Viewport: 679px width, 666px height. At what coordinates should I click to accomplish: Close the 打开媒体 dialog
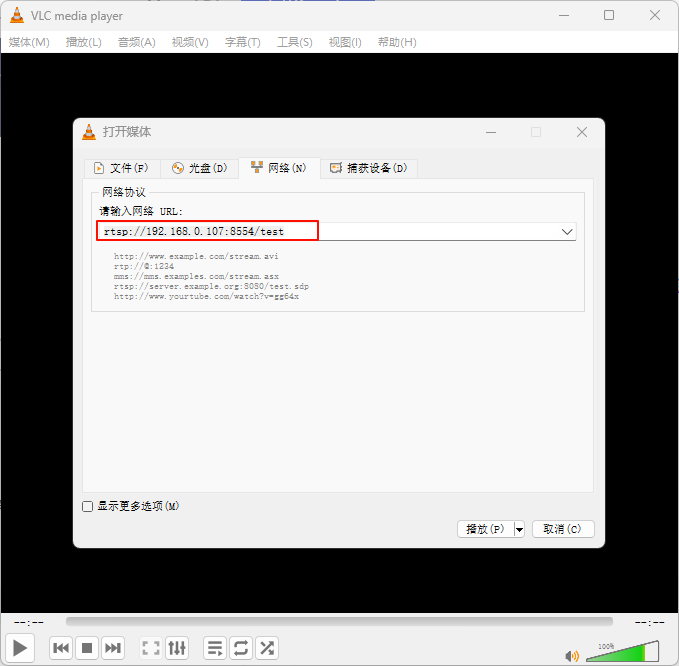582,132
